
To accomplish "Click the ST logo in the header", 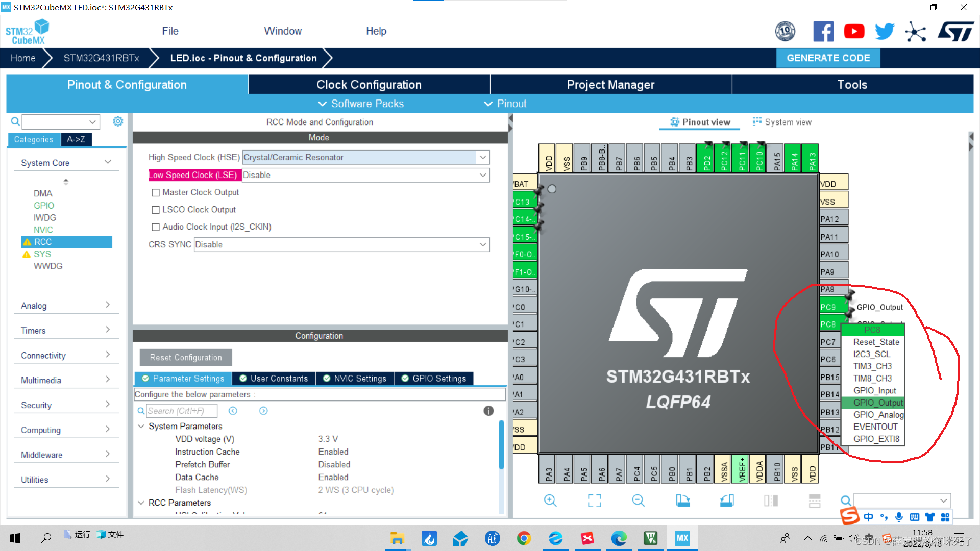I will pos(955,31).
